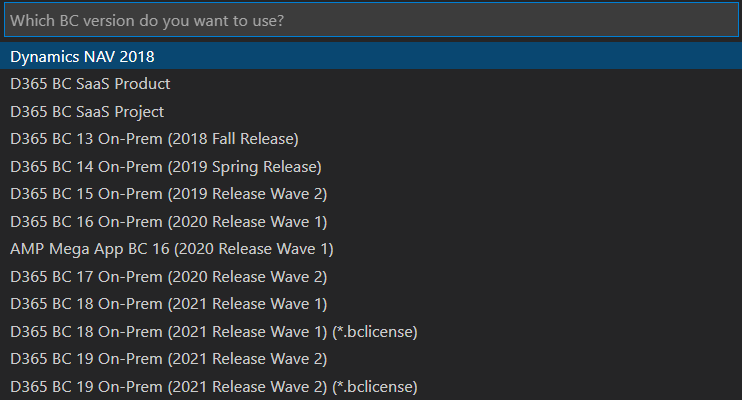Choose D365 BC SaaS Product
The width and height of the screenshot is (742, 400).
coord(90,84)
